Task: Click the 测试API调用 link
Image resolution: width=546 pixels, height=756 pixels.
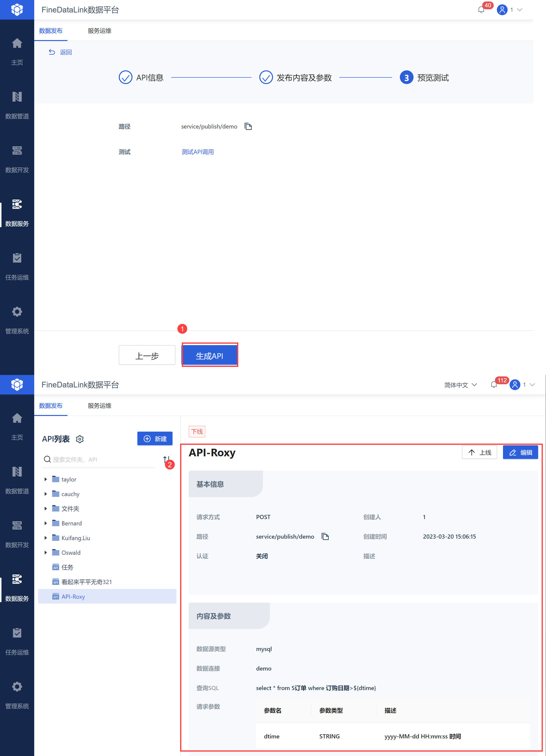Action: click(x=197, y=152)
